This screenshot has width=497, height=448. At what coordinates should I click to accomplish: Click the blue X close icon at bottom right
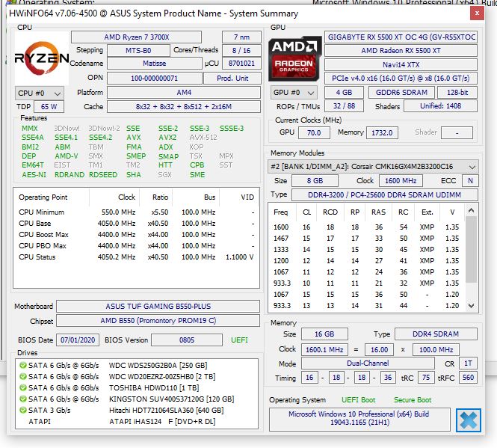click(x=469, y=420)
